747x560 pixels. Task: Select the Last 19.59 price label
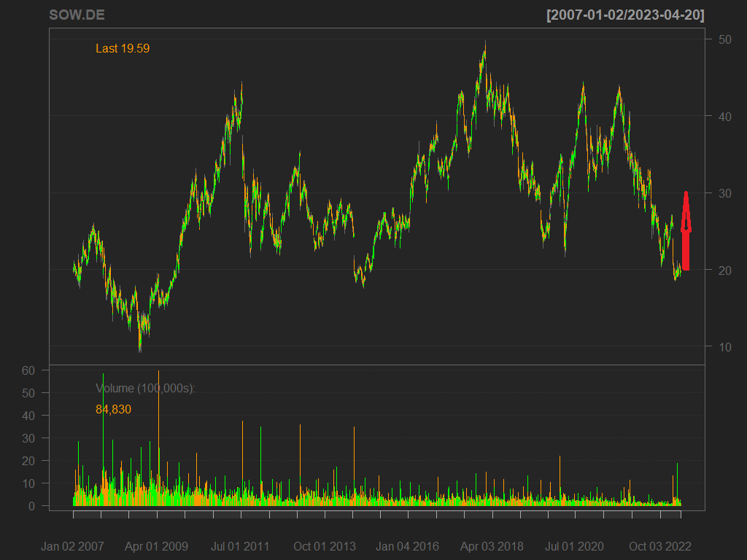coord(123,49)
